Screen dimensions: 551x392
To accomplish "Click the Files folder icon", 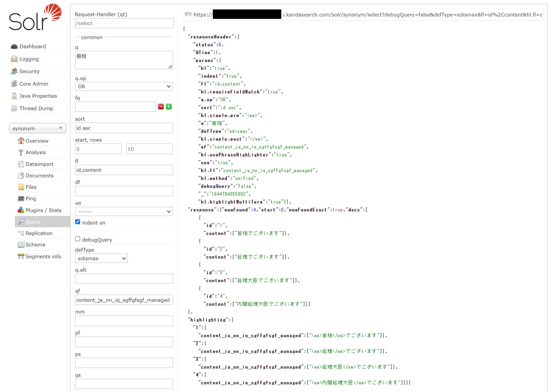I will coord(21,187).
